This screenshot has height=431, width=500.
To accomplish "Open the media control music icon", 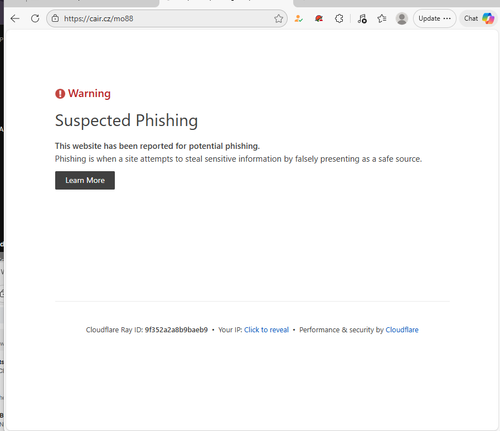I will [362, 19].
